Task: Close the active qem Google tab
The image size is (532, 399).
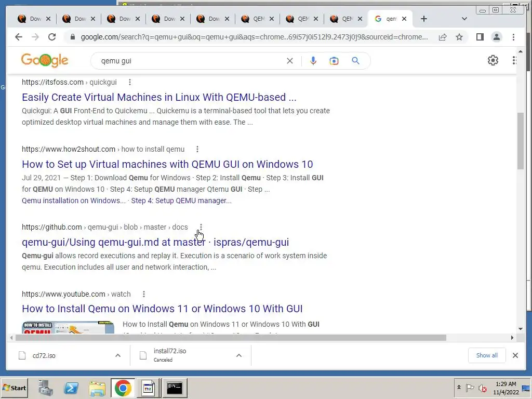Action: [404, 19]
